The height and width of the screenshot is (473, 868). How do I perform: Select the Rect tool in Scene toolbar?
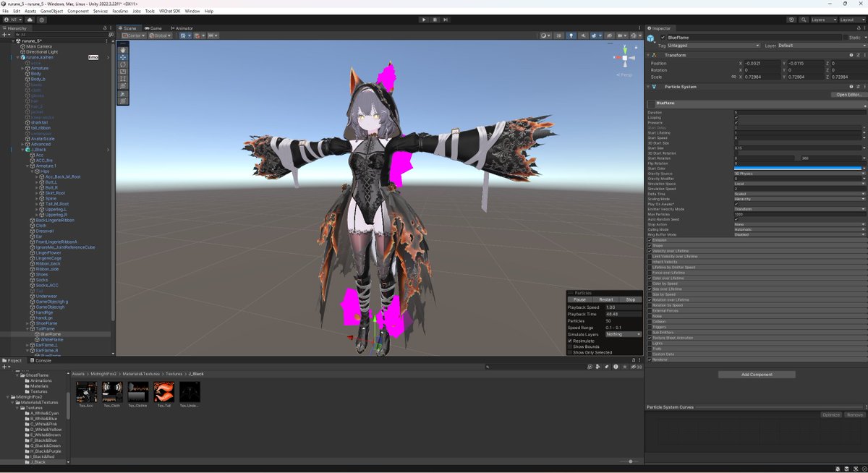click(123, 79)
